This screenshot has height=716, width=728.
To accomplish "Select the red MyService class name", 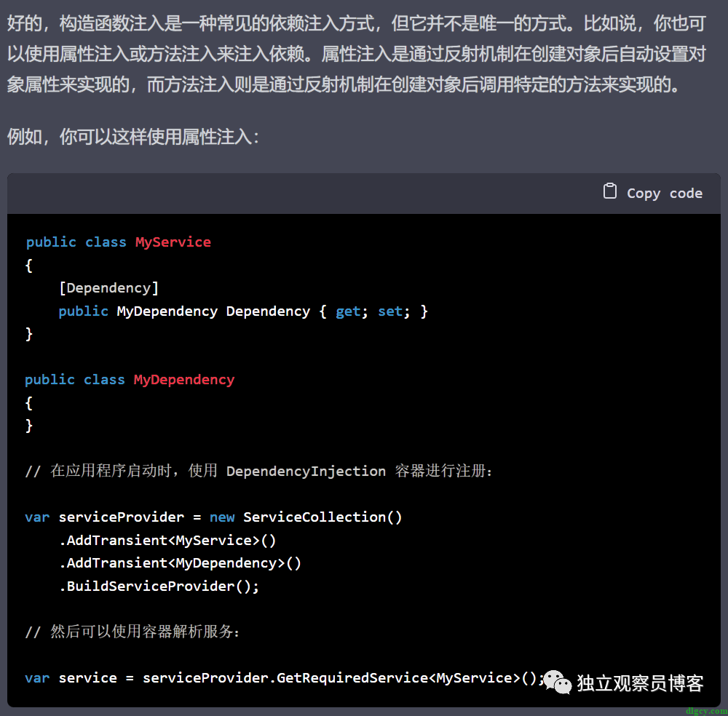I will coord(173,242).
